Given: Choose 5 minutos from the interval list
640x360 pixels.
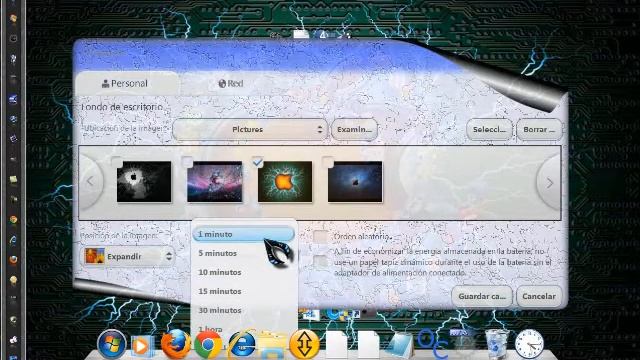Looking at the screenshot, I should [x=243, y=253].
